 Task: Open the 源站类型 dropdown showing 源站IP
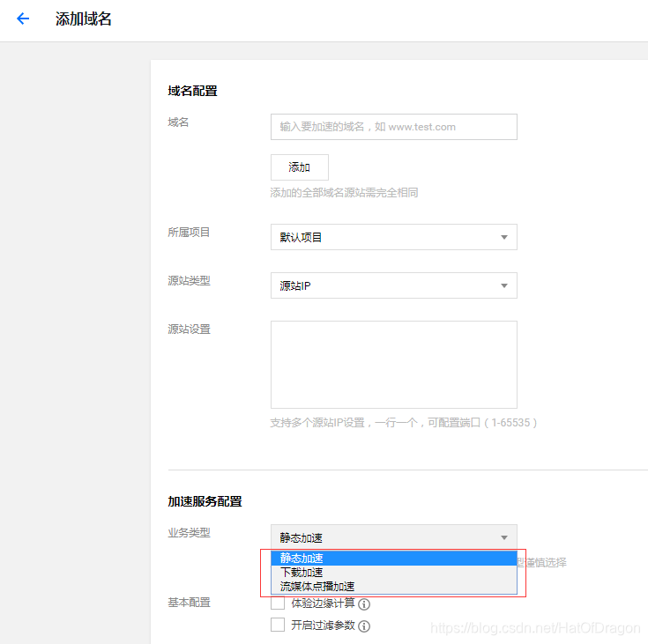(x=394, y=285)
